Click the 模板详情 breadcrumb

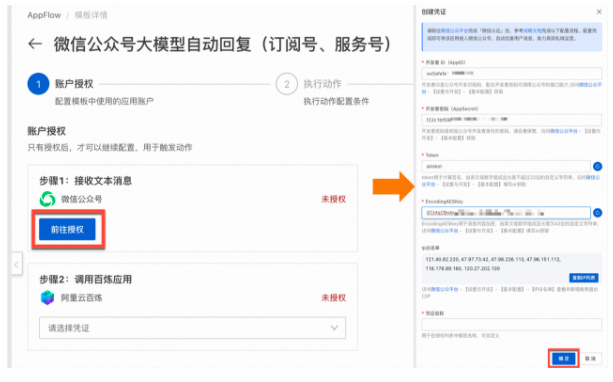point(91,15)
